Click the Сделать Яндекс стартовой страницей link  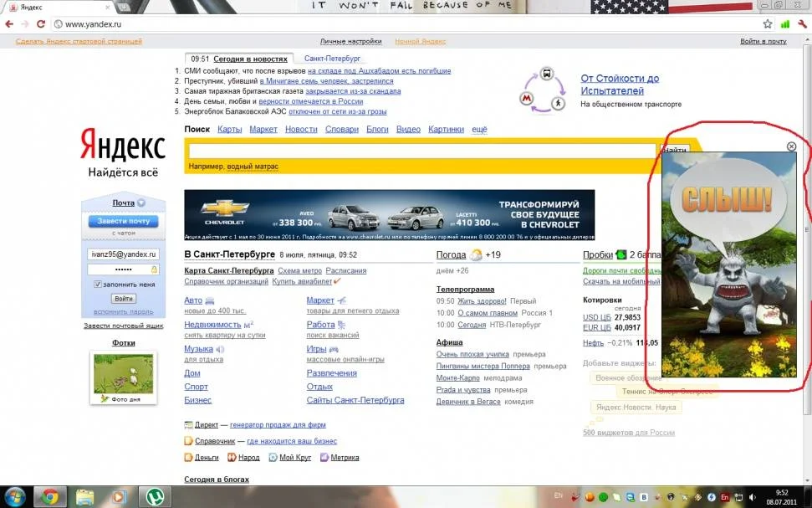[x=79, y=41]
